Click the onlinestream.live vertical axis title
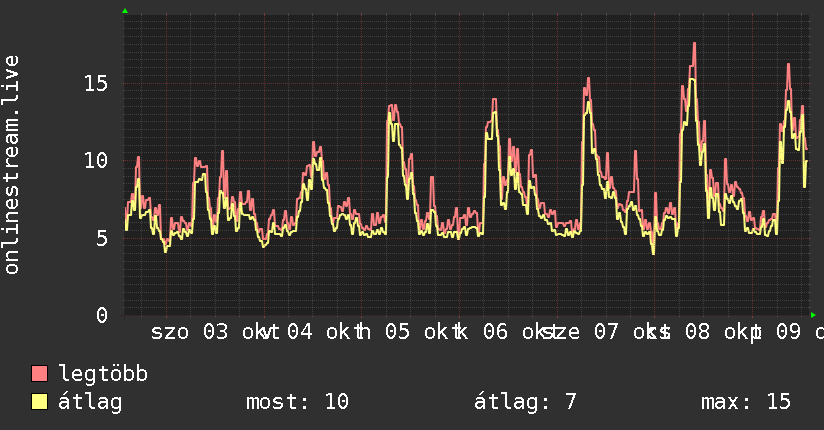 click(x=12, y=165)
